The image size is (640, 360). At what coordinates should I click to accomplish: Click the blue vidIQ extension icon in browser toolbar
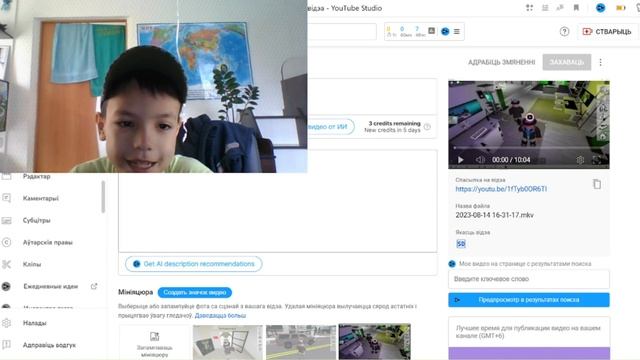coord(600,8)
